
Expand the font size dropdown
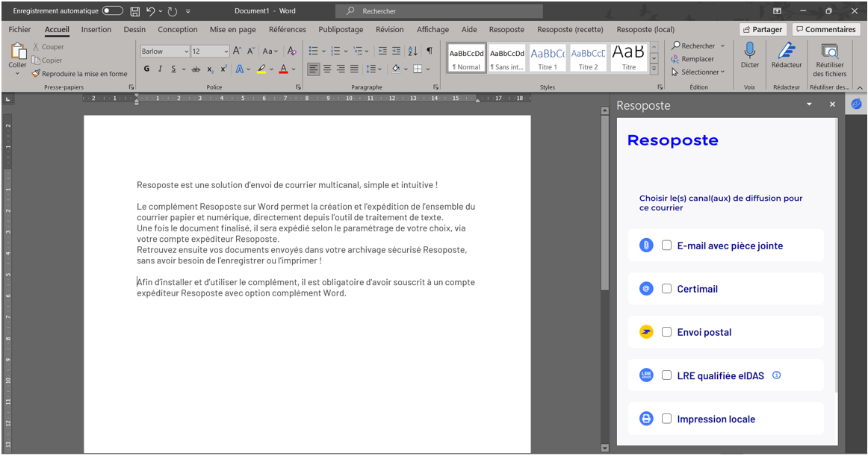pos(225,51)
